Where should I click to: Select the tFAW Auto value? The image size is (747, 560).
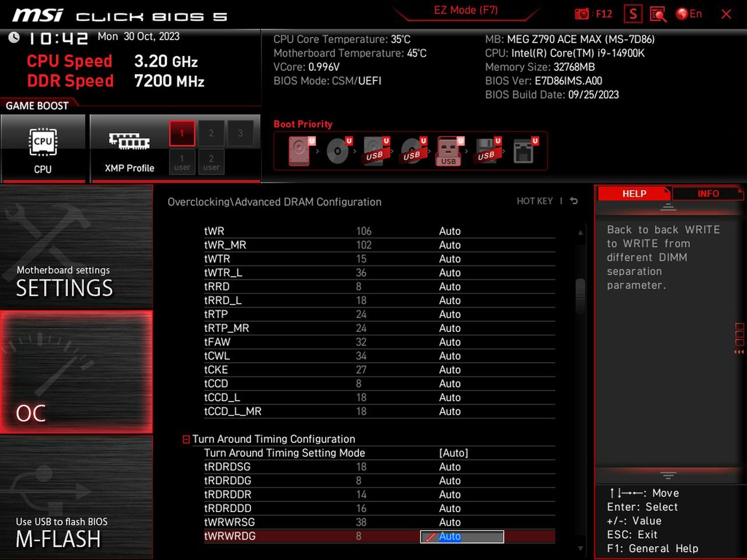click(450, 342)
